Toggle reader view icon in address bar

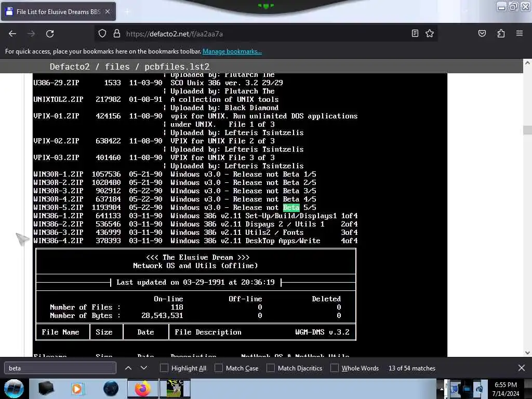click(x=415, y=33)
